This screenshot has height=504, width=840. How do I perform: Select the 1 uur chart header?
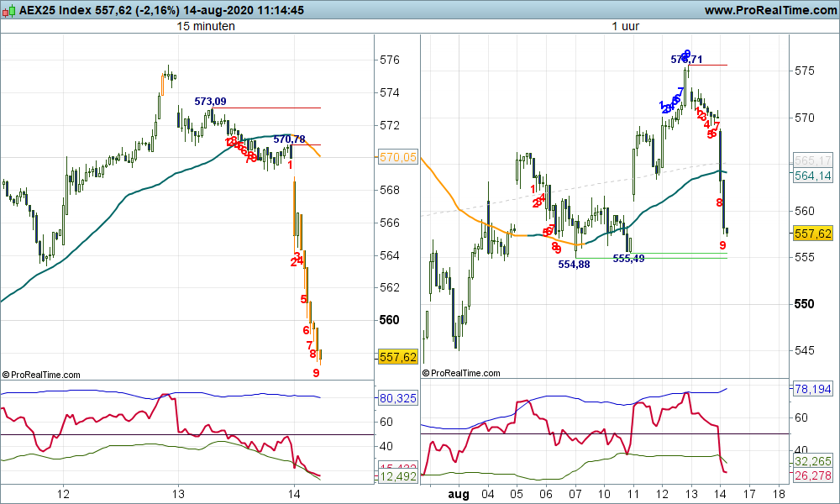(x=626, y=26)
